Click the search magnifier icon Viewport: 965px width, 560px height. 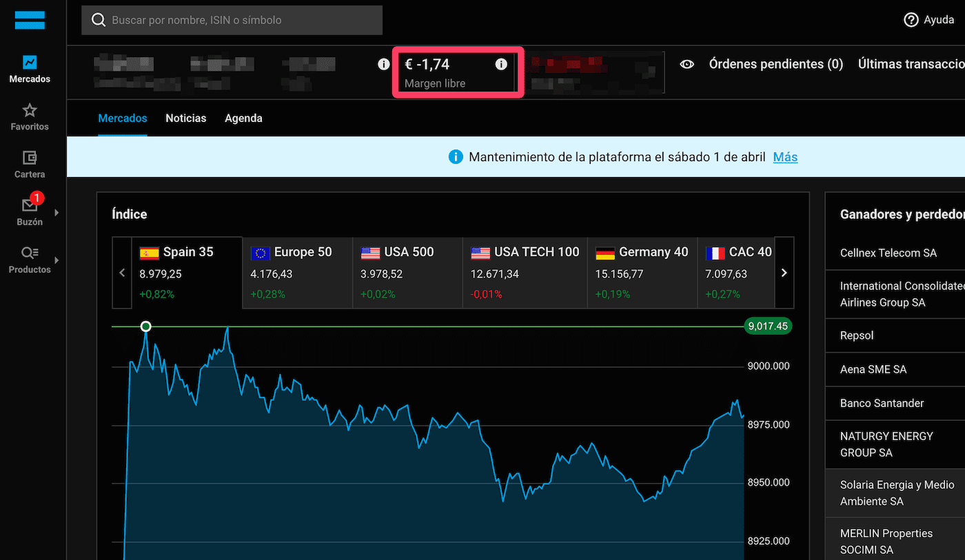coord(99,20)
